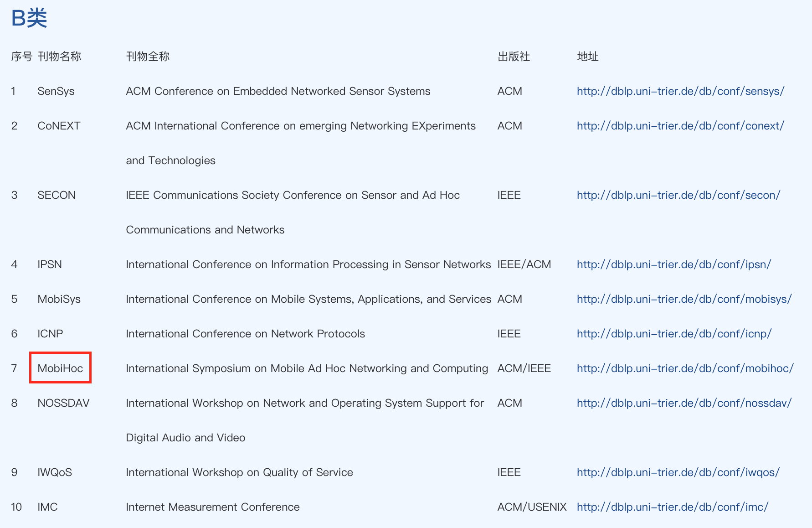Viewport: 812px width, 528px height.
Task: Click the 出版社 column header
Action: pos(514,57)
